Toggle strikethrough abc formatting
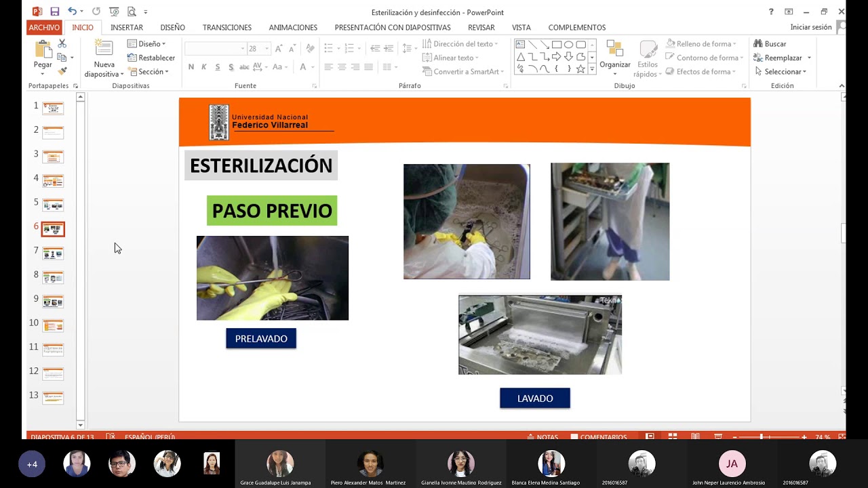Screen dimensions: 868x488 tap(244, 67)
